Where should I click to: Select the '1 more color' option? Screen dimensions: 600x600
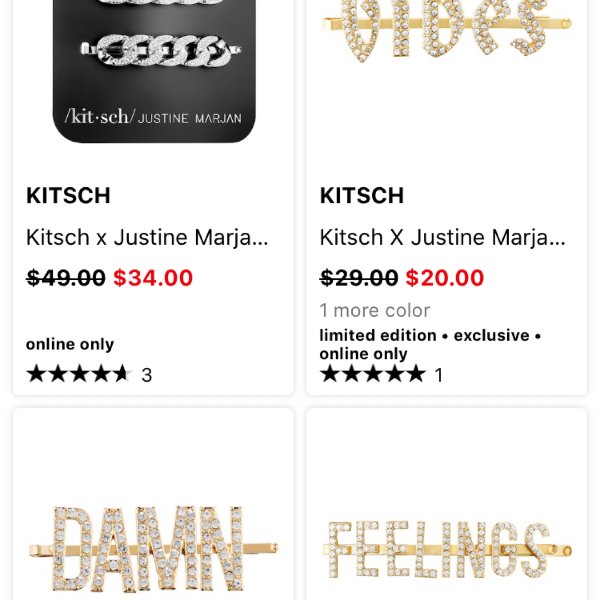375,310
